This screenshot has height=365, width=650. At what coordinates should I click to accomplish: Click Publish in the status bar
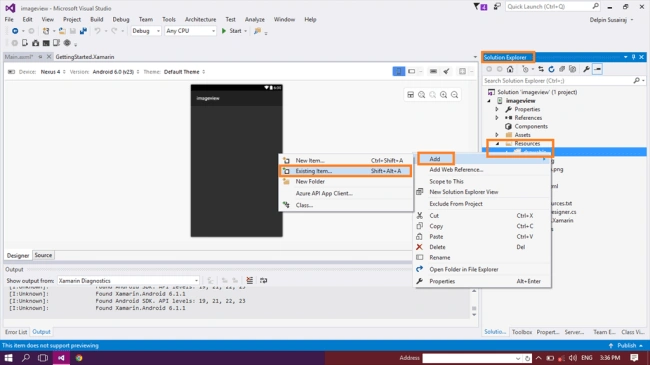(x=626, y=346)
